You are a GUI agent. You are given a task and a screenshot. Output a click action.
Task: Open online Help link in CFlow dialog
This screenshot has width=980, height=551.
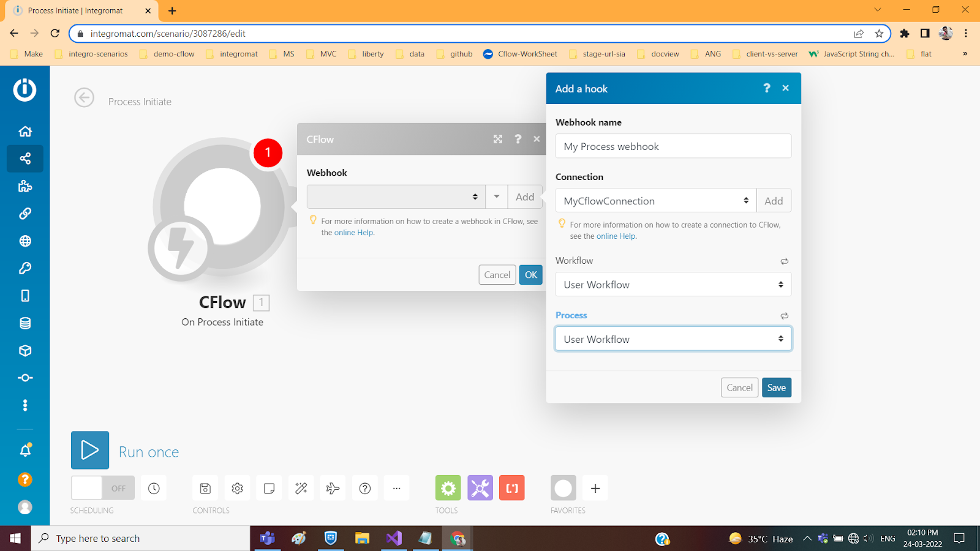point(353,233)
